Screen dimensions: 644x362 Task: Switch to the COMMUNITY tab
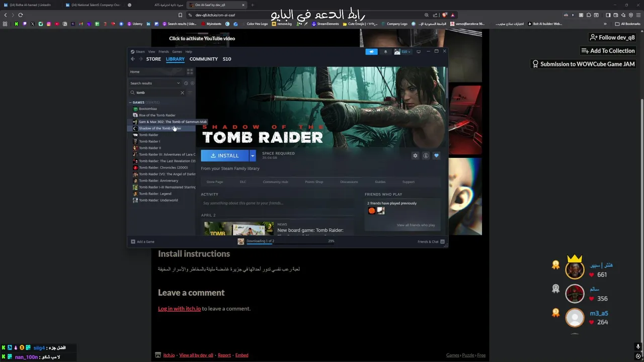click(204, 59)
